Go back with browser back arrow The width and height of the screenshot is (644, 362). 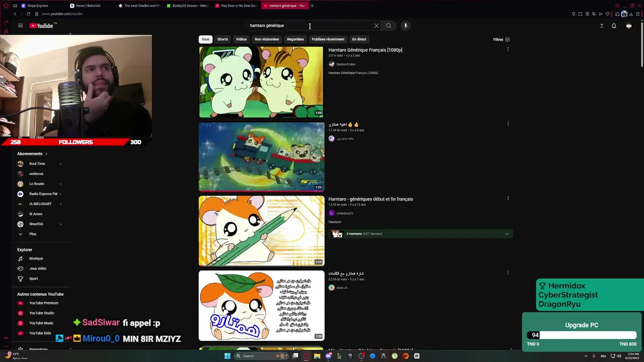click(15, 14)
